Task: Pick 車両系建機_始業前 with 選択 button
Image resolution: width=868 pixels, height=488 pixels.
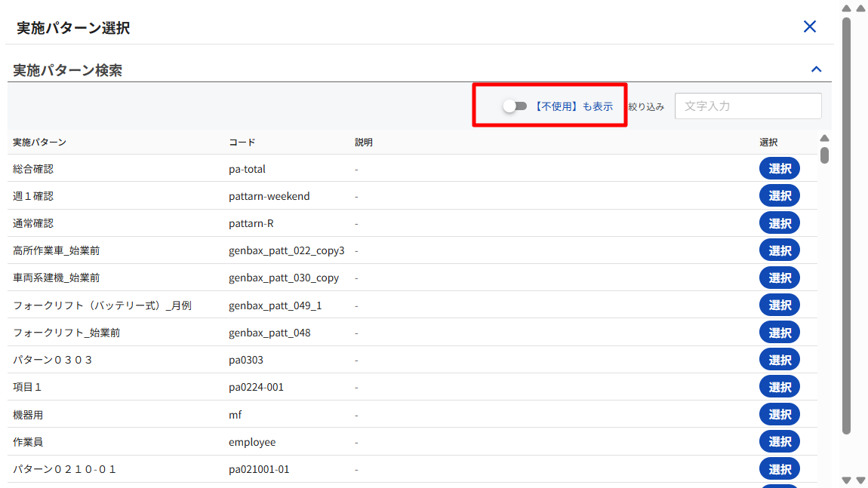Action: click(x=779, y=278)
